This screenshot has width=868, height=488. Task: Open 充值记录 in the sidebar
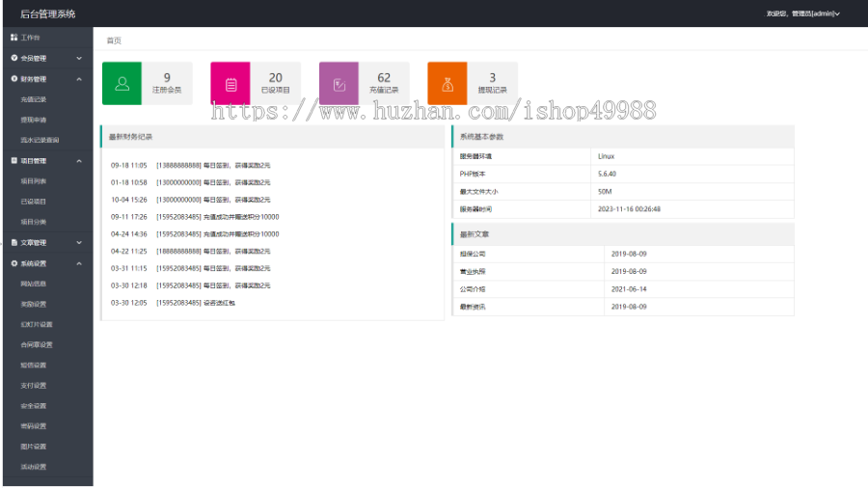coord(33,99)
